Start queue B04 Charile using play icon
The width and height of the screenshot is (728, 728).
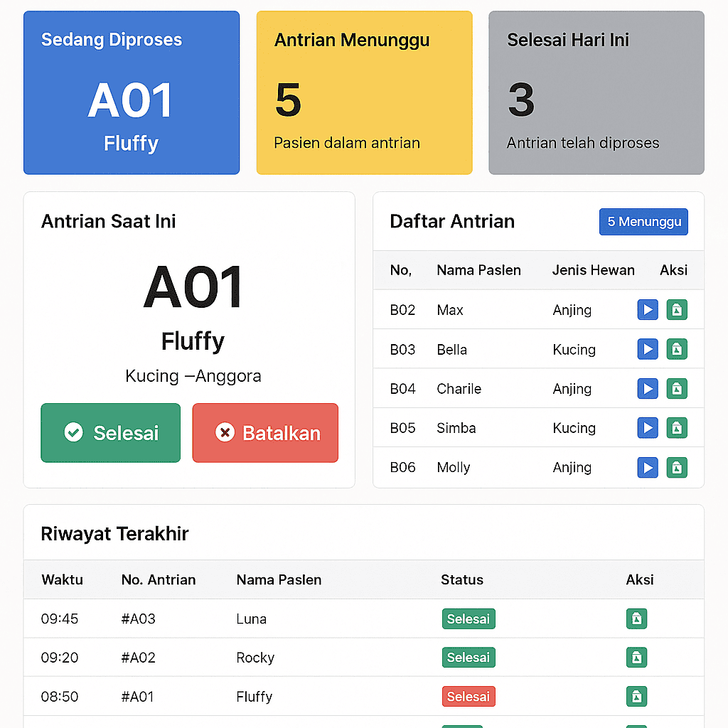(x=647, y=388)
